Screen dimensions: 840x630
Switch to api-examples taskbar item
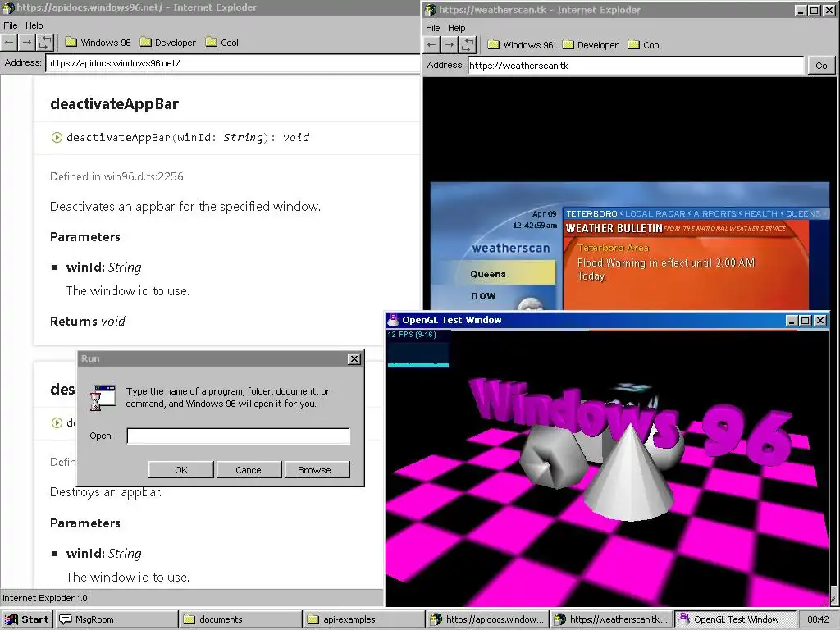(363, 619)
